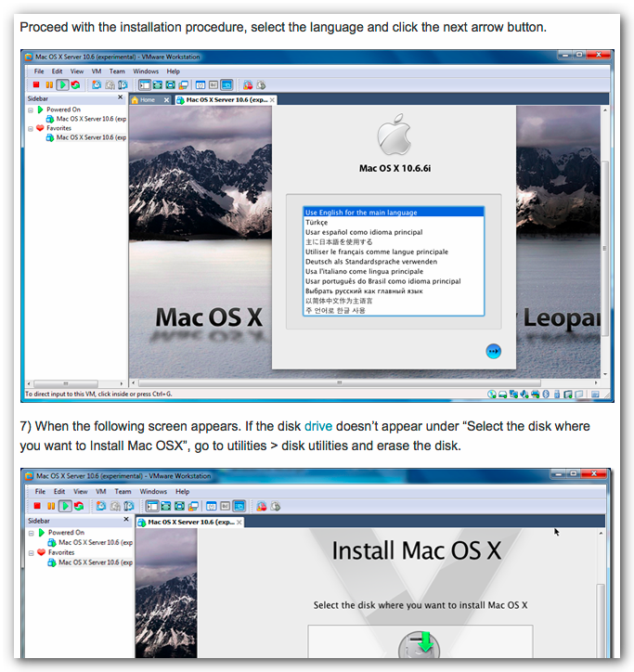Select 'Deutsch als Standardsprache verwenden'
This screenshot has height=672, width=634.
[x=394, y=262]
